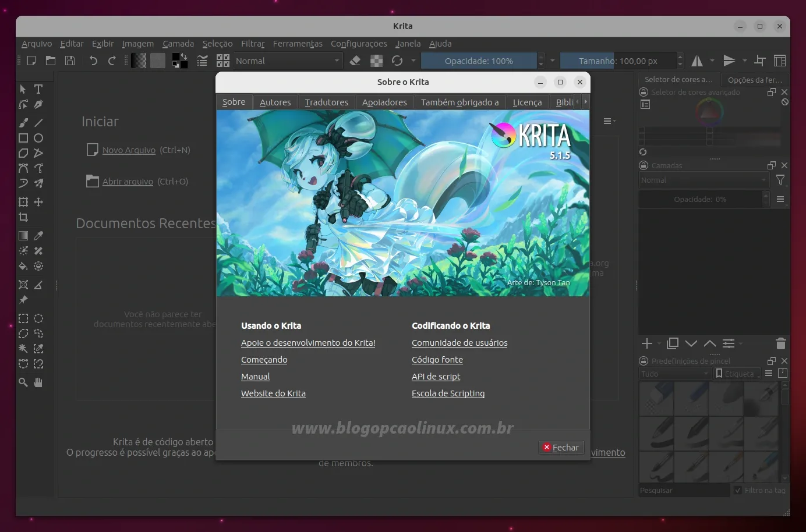
Task: Toggle Filtro na tag checkbox
Action: tap(738, 490)
